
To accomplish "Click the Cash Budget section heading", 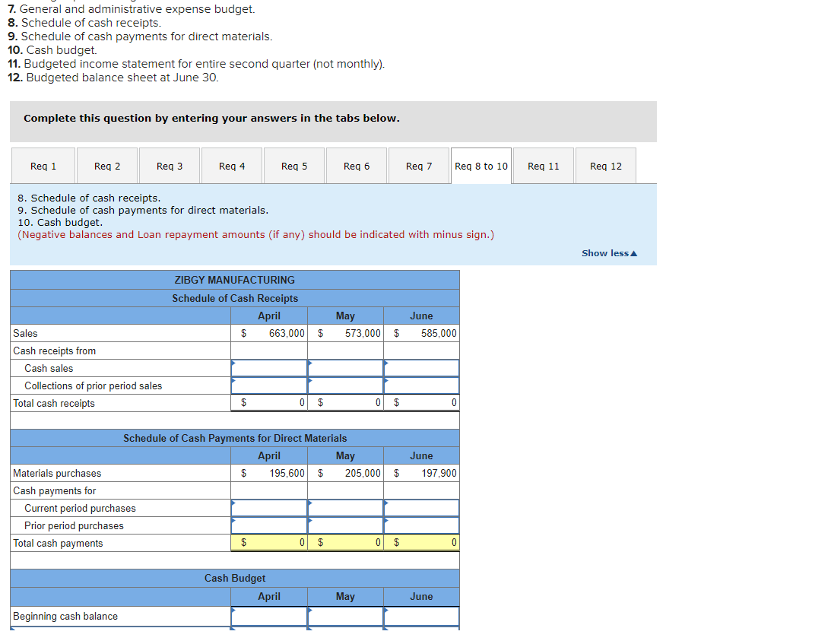I will 235,578.
